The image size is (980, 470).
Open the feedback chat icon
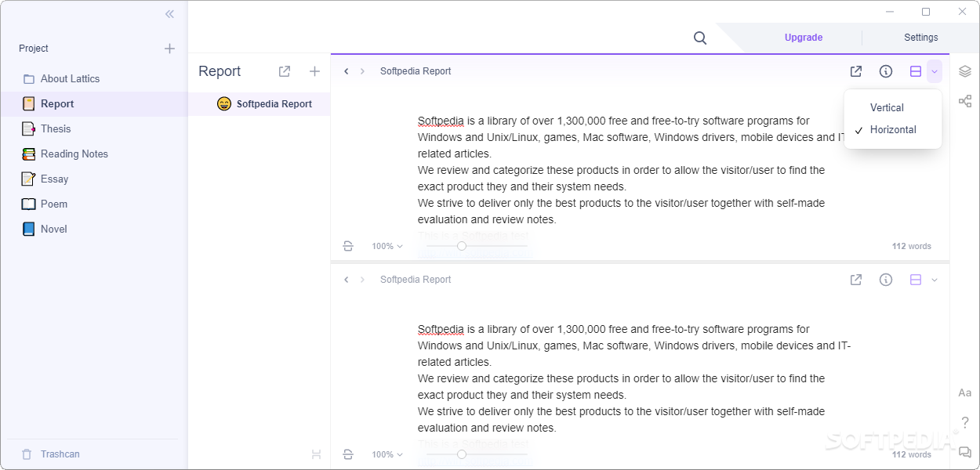[965, 452]
